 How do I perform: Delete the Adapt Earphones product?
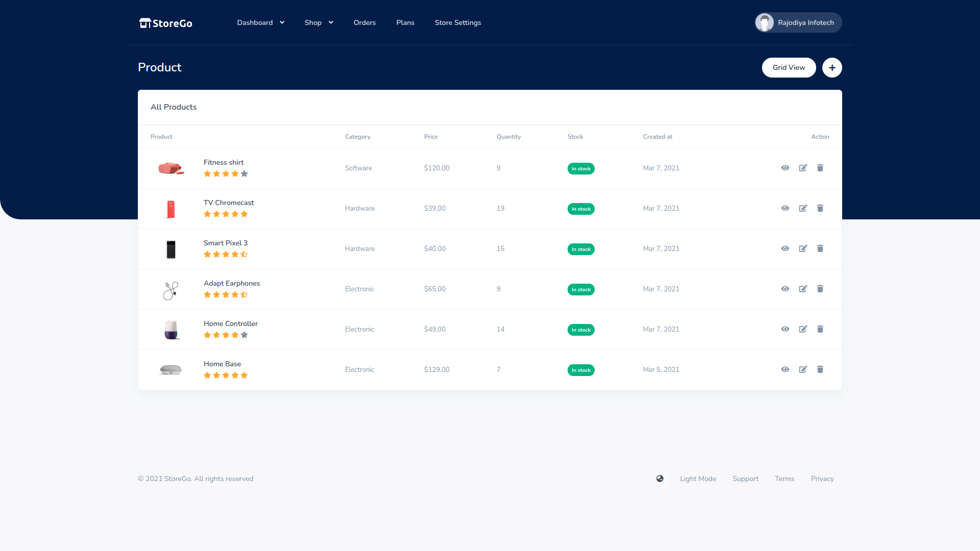(x=820, y=289)
